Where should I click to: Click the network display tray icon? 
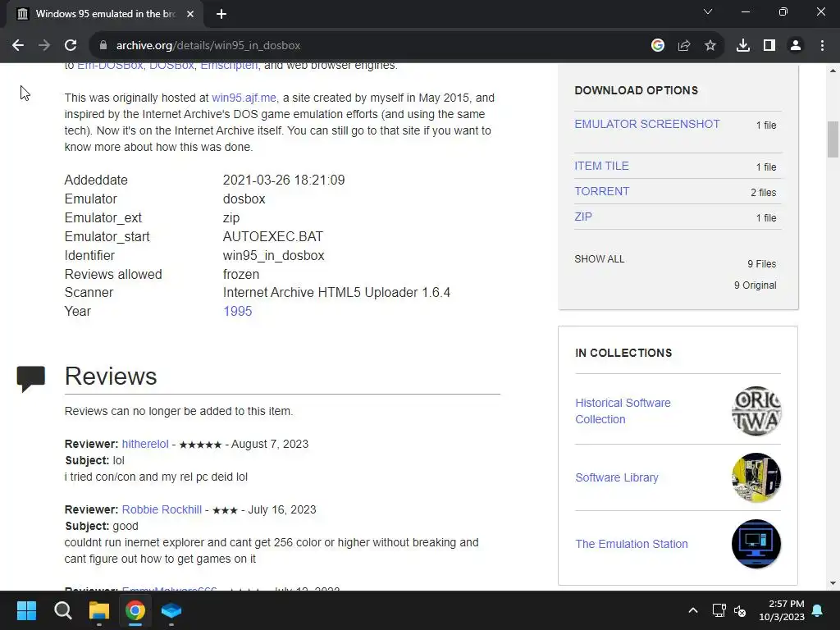click(x=719, y=610)
